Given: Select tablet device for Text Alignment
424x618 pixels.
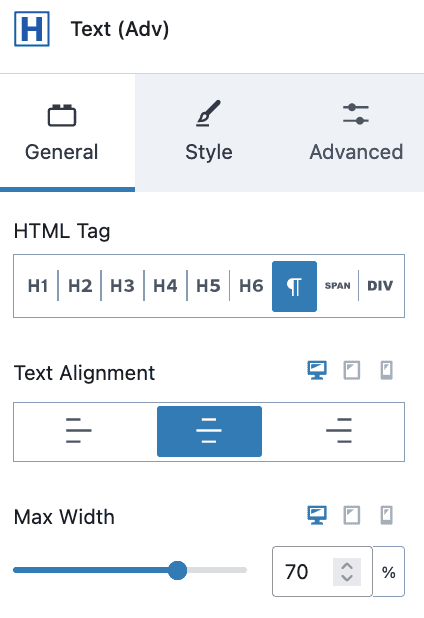Looking at the screenshot, I should [x=352, y=370].
